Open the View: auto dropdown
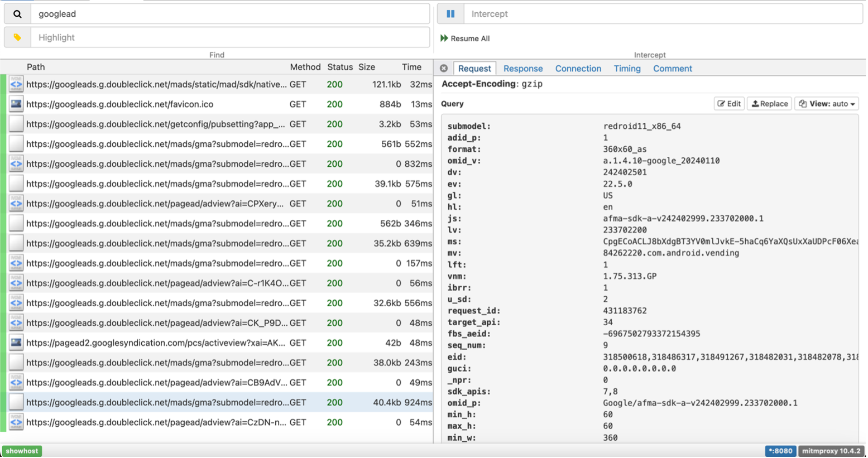Screen dimensions: 868x458 click(826, 104)
